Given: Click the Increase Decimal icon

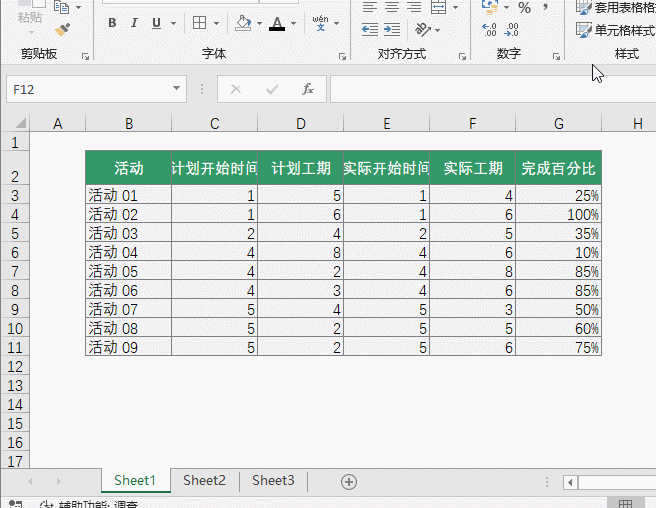Looking at the screenshot, I should click(489, 30).
